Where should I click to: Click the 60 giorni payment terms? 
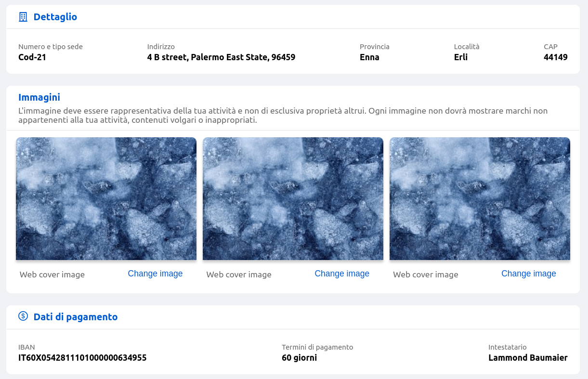(299, 358)
